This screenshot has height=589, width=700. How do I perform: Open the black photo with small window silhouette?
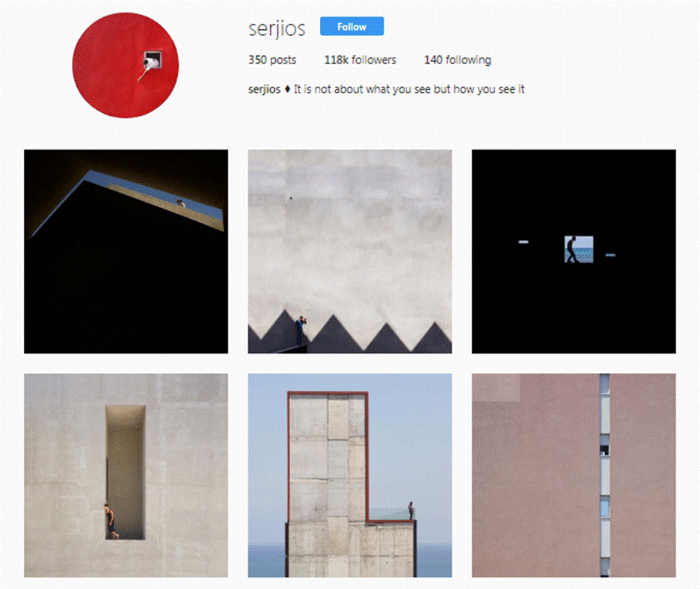point(574,252)
